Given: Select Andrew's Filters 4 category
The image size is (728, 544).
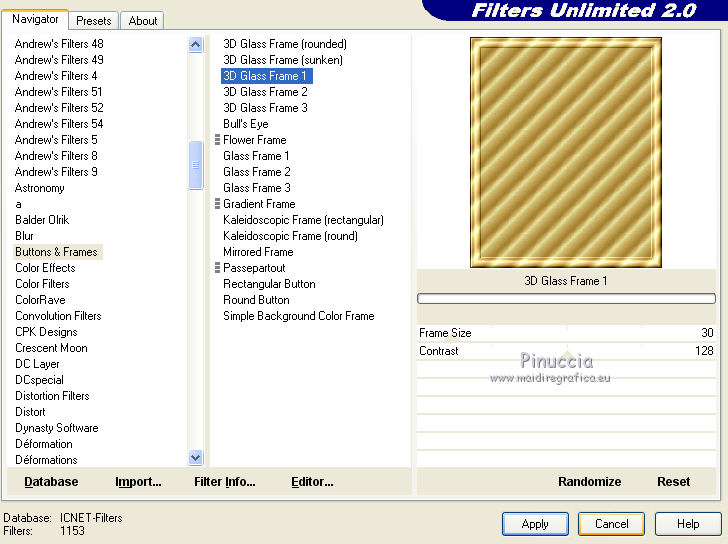Looking at the screenshot, I should 56,76.
